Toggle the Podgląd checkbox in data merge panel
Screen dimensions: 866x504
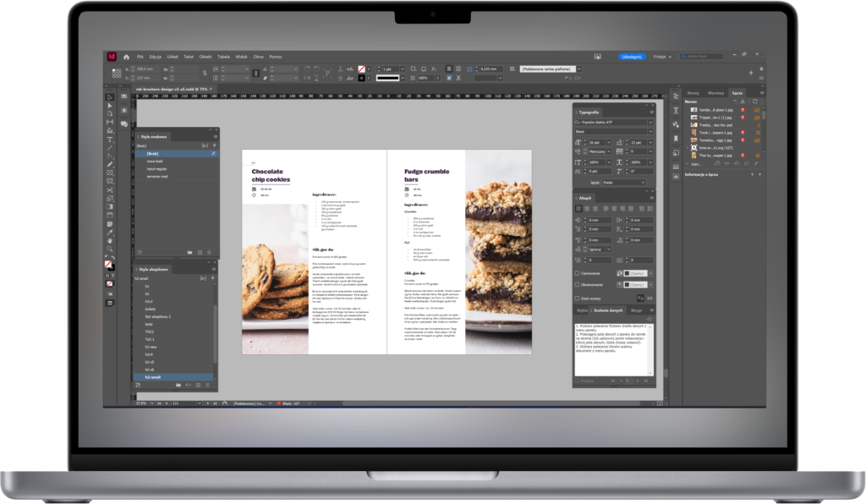(x=578, y=381)
